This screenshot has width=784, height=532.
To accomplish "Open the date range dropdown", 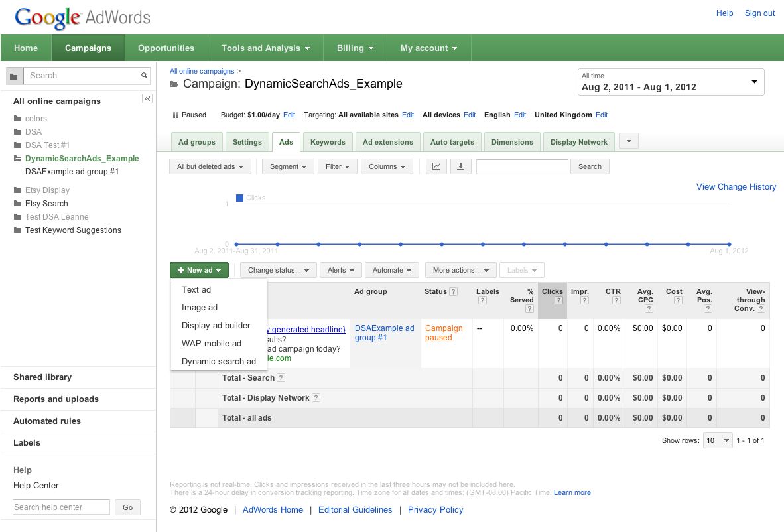I will click(x=671, y=82).
